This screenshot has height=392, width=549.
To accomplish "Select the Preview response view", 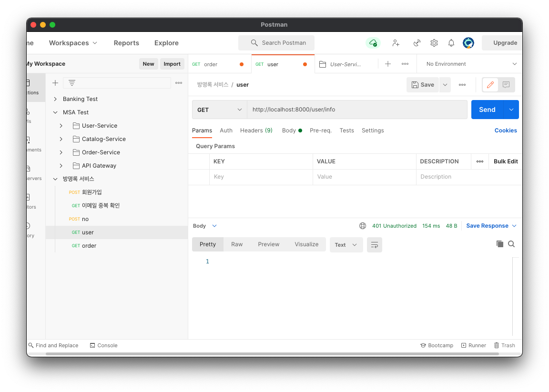I will 269,244.
